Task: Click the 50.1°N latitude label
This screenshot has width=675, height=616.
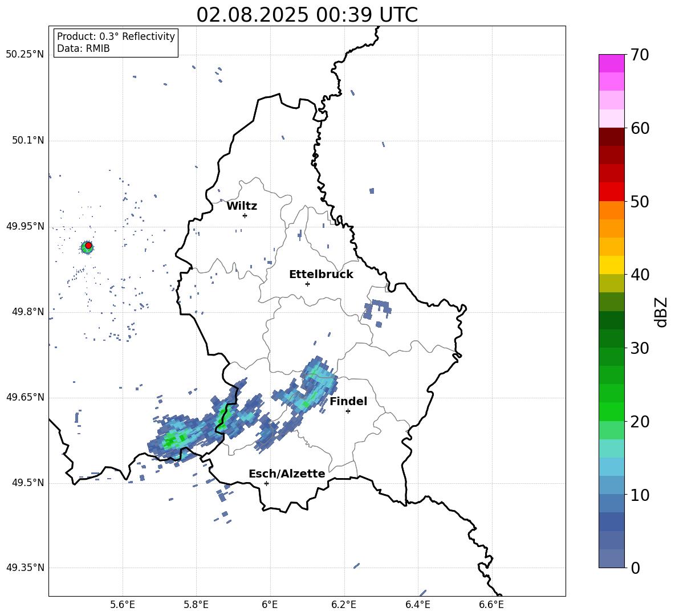Action: [x=28, y=141]
